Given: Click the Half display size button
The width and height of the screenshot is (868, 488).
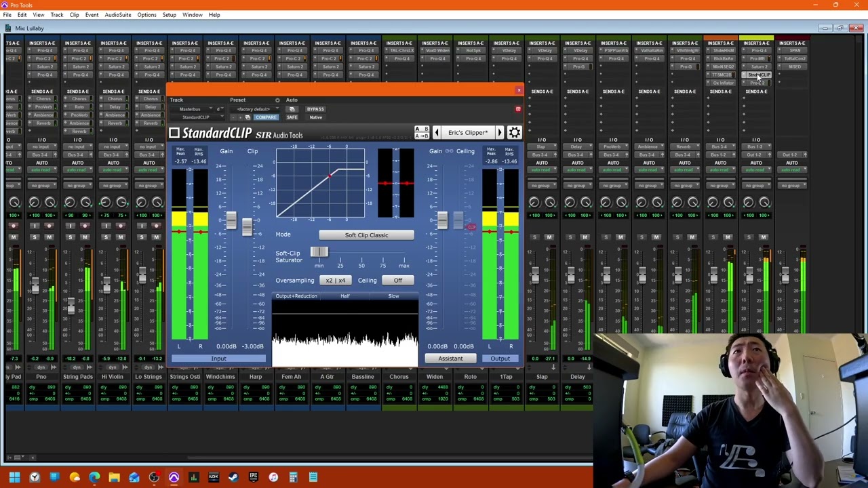Looking at the screenshot, I should pyautogui.click(x=345, y=296).
